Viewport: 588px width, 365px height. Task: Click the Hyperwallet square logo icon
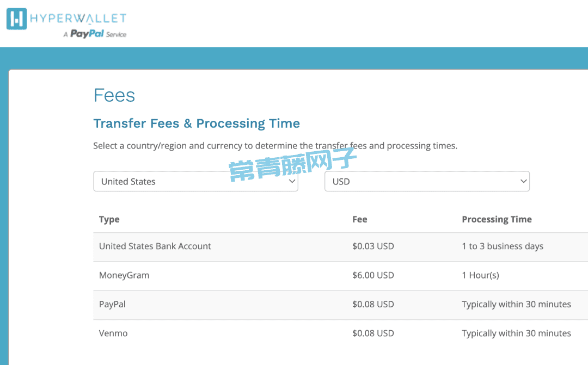point(17,18)
